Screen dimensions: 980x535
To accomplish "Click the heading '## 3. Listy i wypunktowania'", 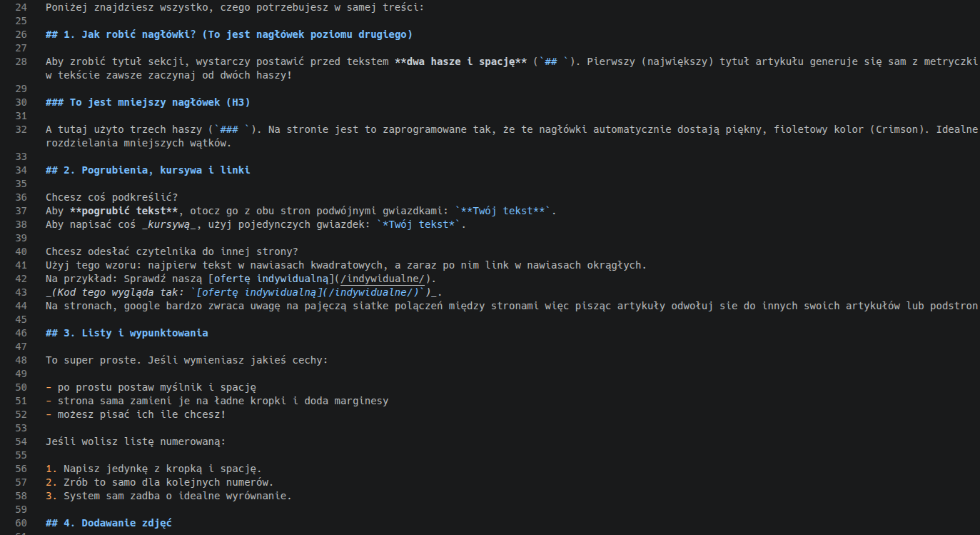I will pyautogui.click(x=127, y=333).
